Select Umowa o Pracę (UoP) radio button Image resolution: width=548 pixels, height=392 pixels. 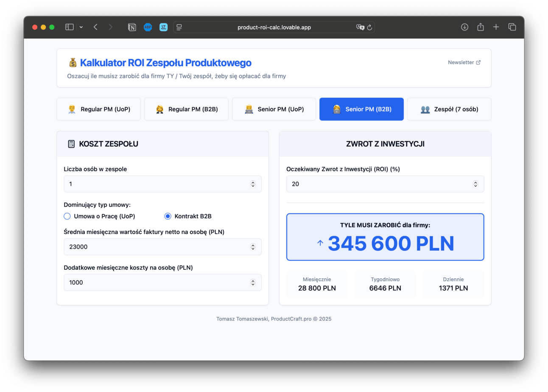tap(67, 216)
